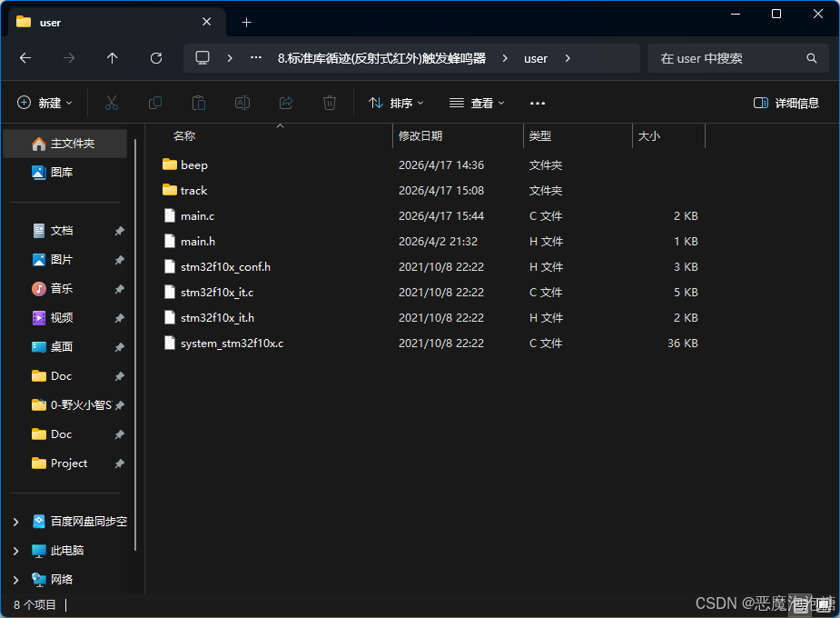This screenshot has height=618, width=840.
Task: Click the 36 KB size cell
Action: tap(683, 343)
